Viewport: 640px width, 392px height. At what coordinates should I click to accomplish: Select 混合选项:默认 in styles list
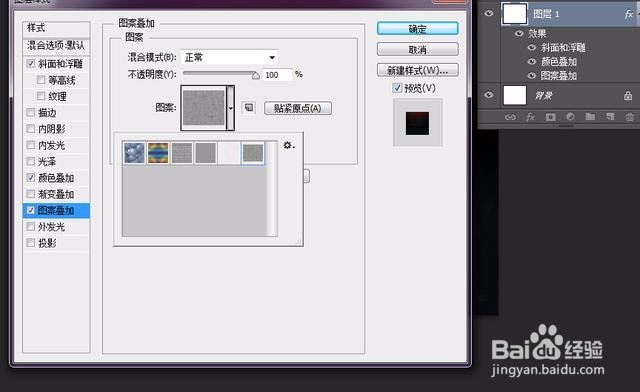coord(56,46)
